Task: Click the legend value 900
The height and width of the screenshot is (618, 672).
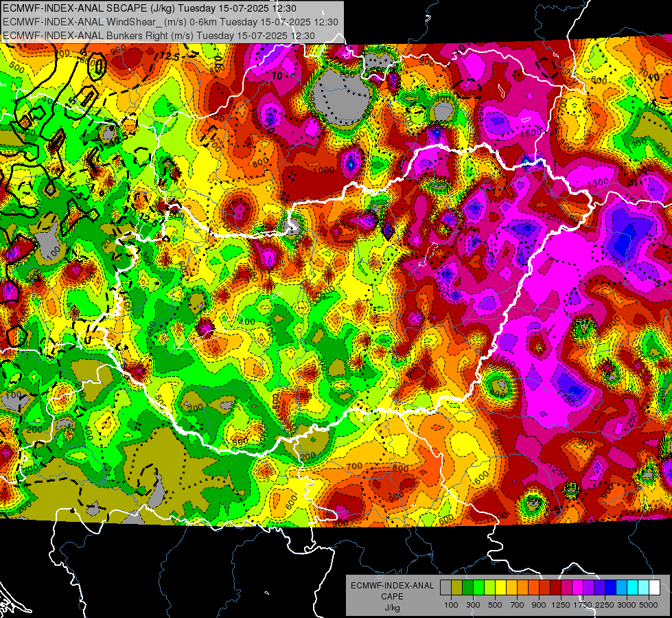Action: pyautogui.click(x=539, y=605)
